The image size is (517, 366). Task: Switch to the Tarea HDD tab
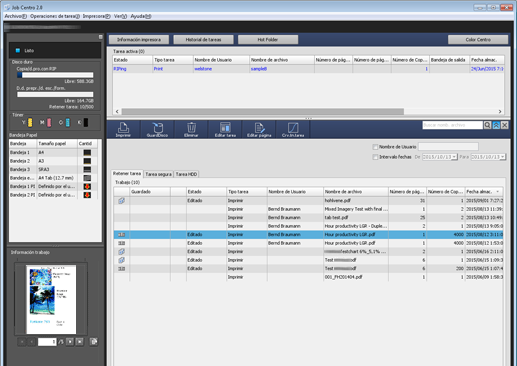pyautogui.click(x=186, y=174)
